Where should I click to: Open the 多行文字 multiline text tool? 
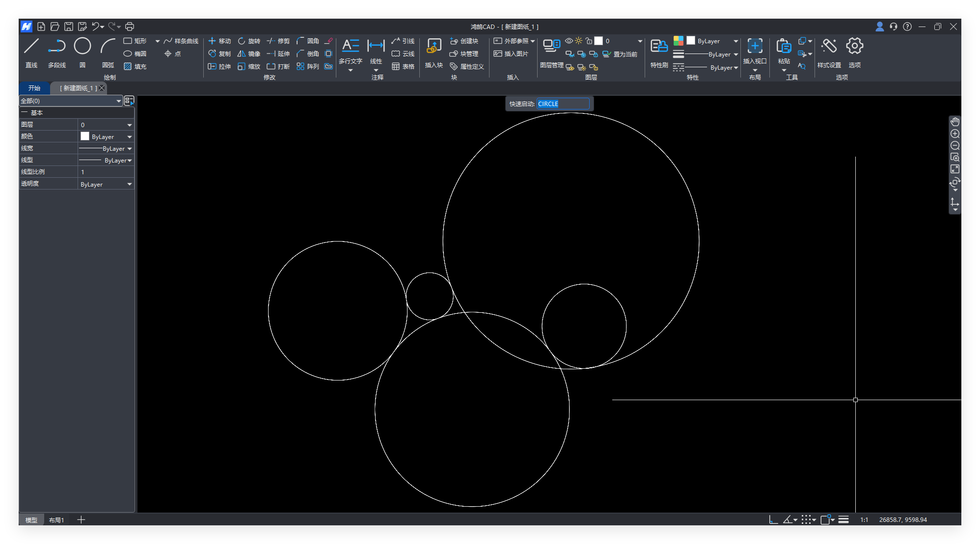point(351,47)
